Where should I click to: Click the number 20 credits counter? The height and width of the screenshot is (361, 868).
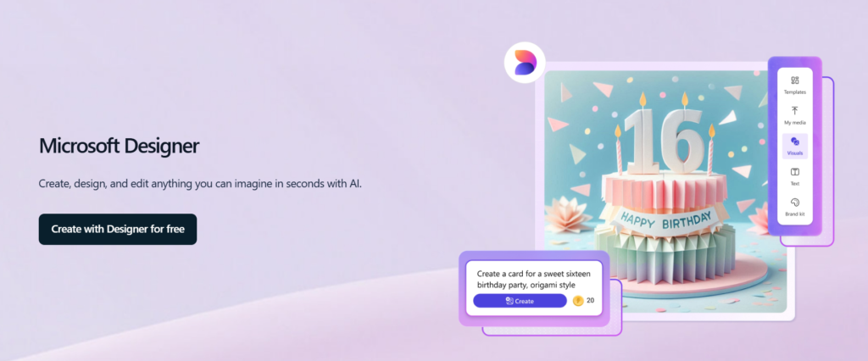pos(590,301)
